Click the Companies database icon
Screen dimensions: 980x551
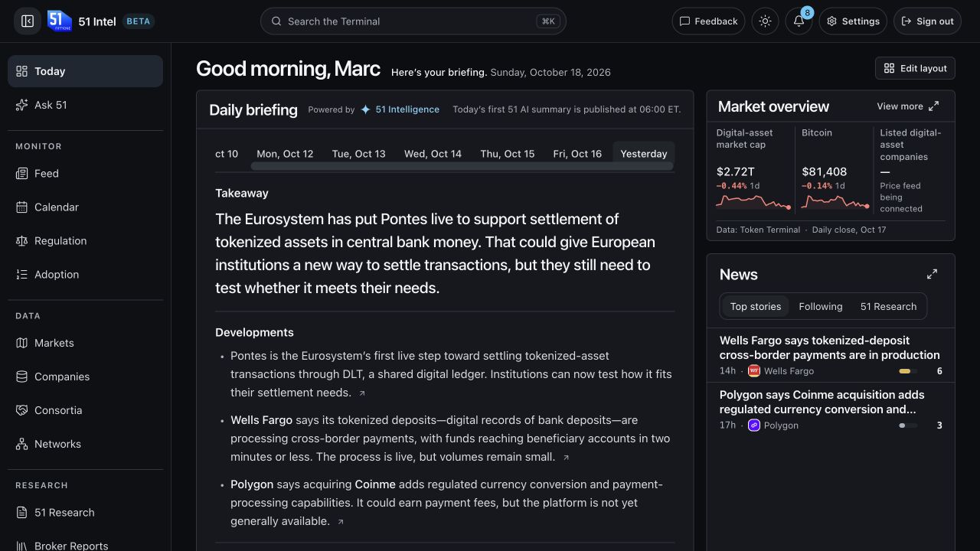(21, 377)
